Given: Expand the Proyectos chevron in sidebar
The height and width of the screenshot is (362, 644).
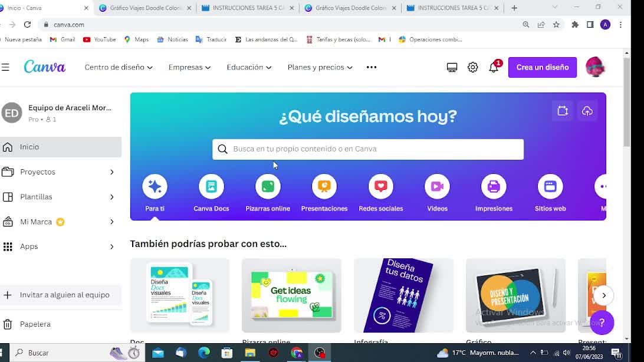Looking at the screenshot, I should (111, 172).
